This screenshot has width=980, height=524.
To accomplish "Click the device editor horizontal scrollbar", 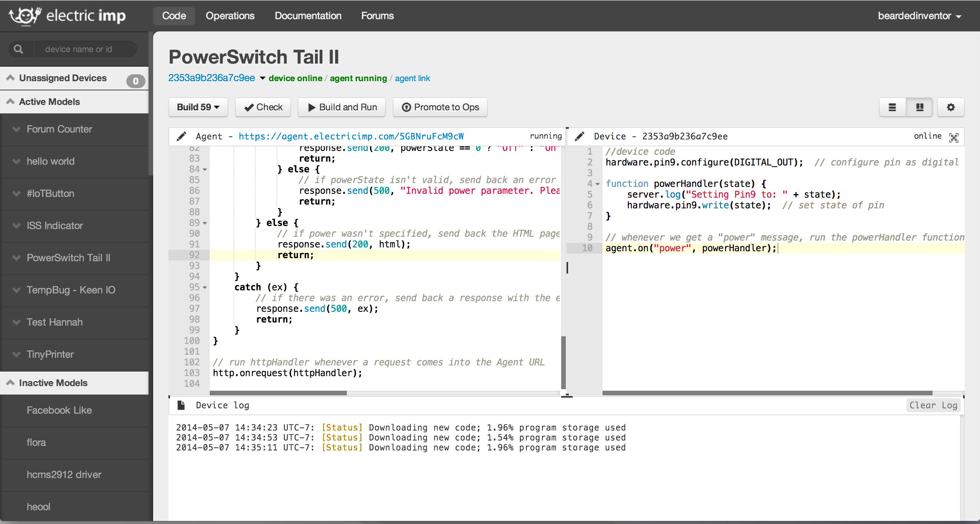I will coord(767,393).
